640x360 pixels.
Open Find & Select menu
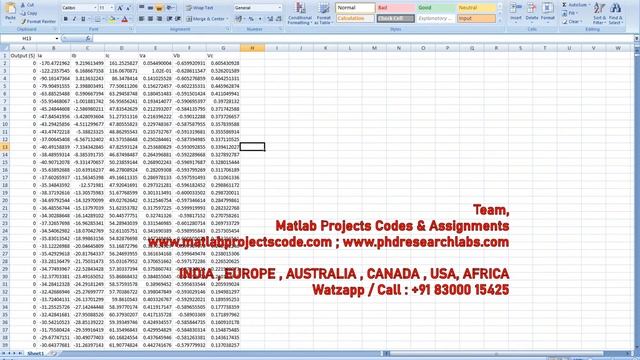click(x=615, y=13)
